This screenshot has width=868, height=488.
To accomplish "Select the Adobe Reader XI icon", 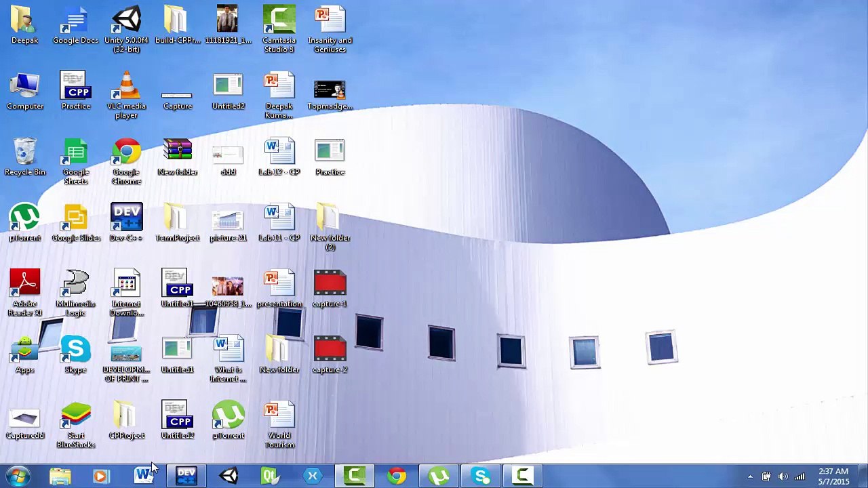I will (x=25, y=293).
